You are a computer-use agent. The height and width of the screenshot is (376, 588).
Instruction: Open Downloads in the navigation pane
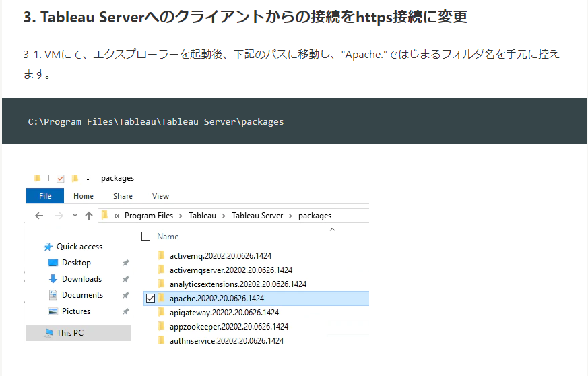(x=81, y=279)
